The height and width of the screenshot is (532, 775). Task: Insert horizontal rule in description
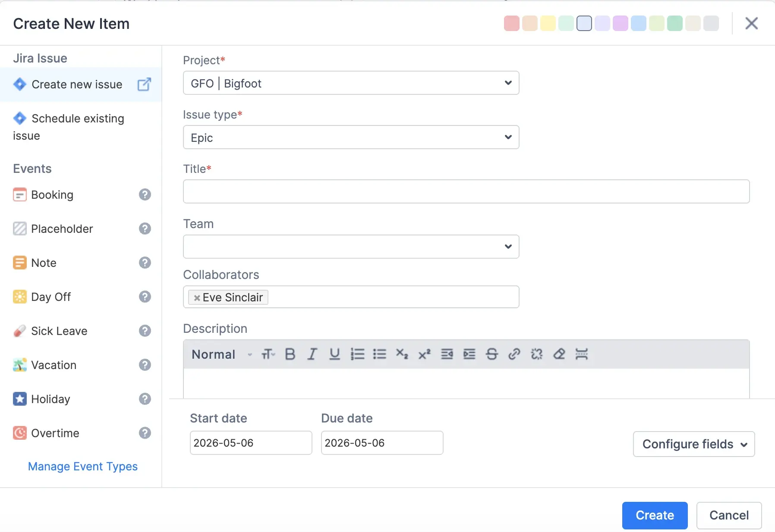(x=582, y=354)
